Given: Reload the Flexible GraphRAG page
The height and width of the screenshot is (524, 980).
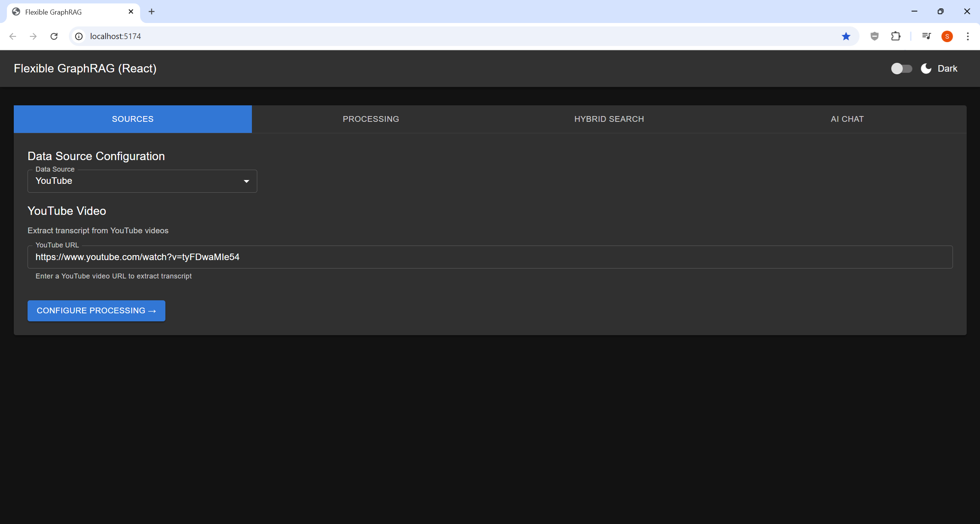Looking at the screenshot, I should pos(54,36).
